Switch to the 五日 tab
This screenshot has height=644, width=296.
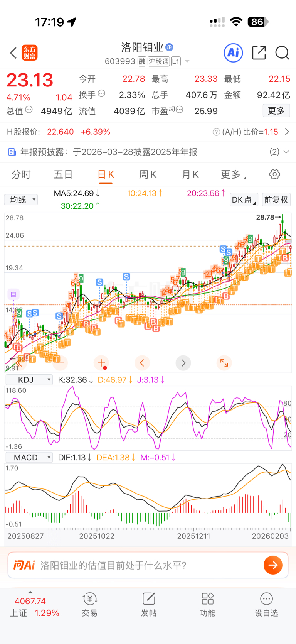(x=63, y=175)
